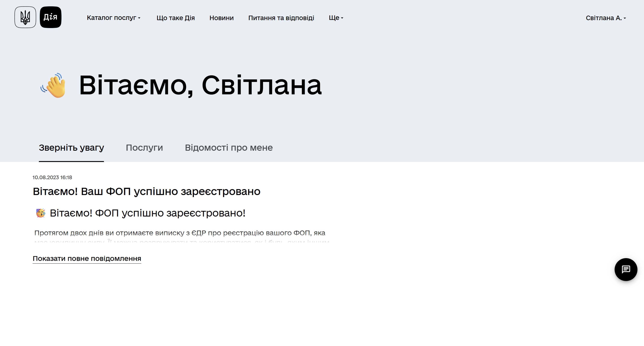
Task: Click the Показати повне повідомлення link
Action: click(x=87, y=258)
